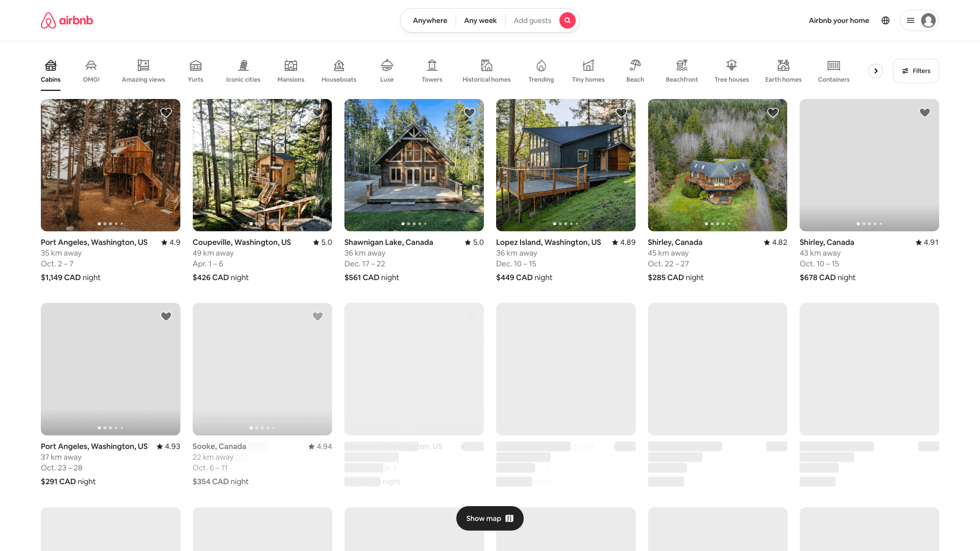Show more categories with the arrow
Viewport: 980px width, 551px height.
pos(876,71)
